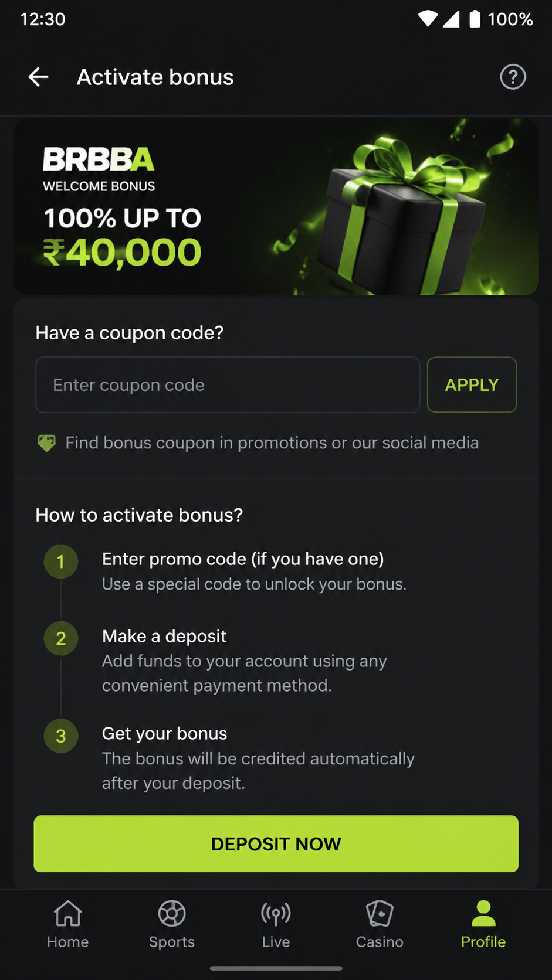Image resolution: width=552 pixels, height=980 pixels.
Task: Click the APPLY coupon button
Action: tap(472, 384)
